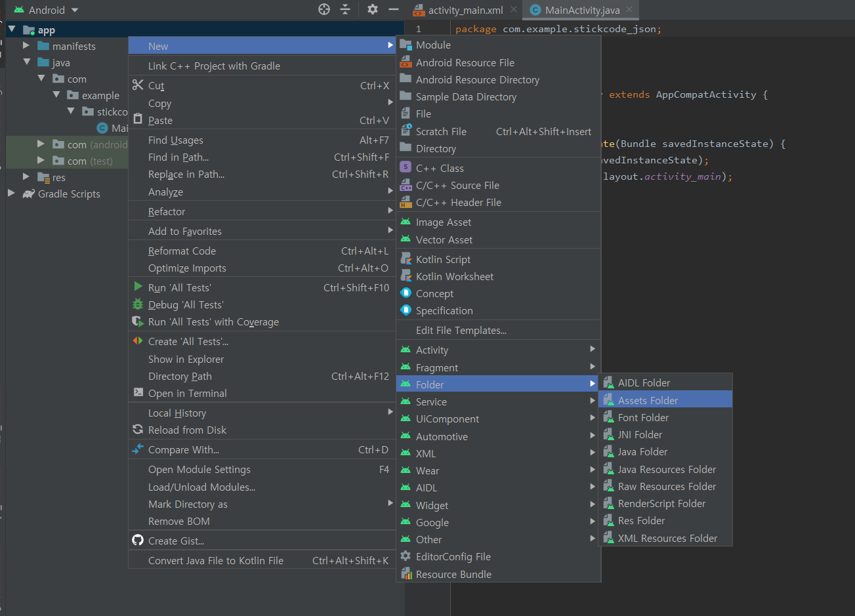This screenshot has height=616, width=855.
Task: Open the Service submenu
Action: coord(499,401)
